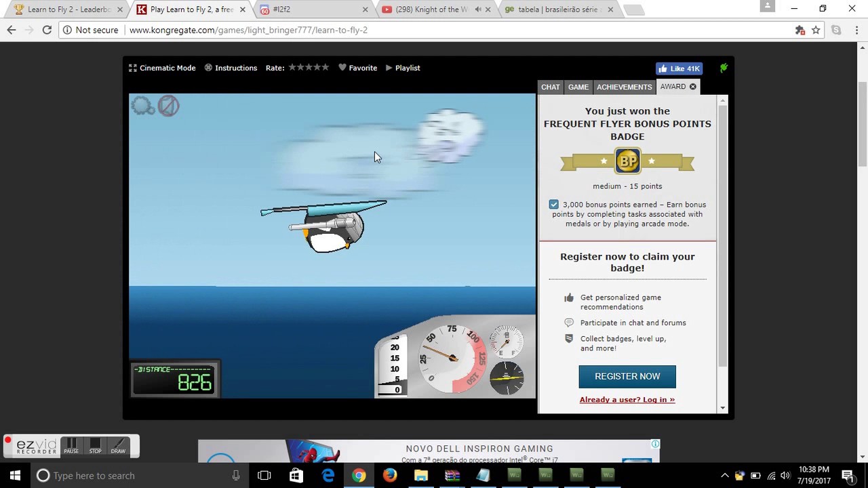Select the ezvid DRAW tool
This screenshot has height=488, width=868.
point(118,446)
